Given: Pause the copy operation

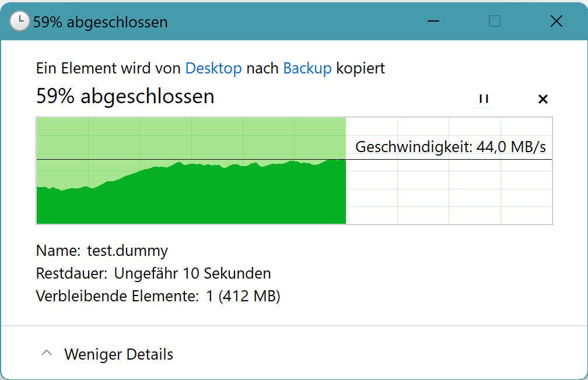Looking at the screenshot, I should point(484,98).
